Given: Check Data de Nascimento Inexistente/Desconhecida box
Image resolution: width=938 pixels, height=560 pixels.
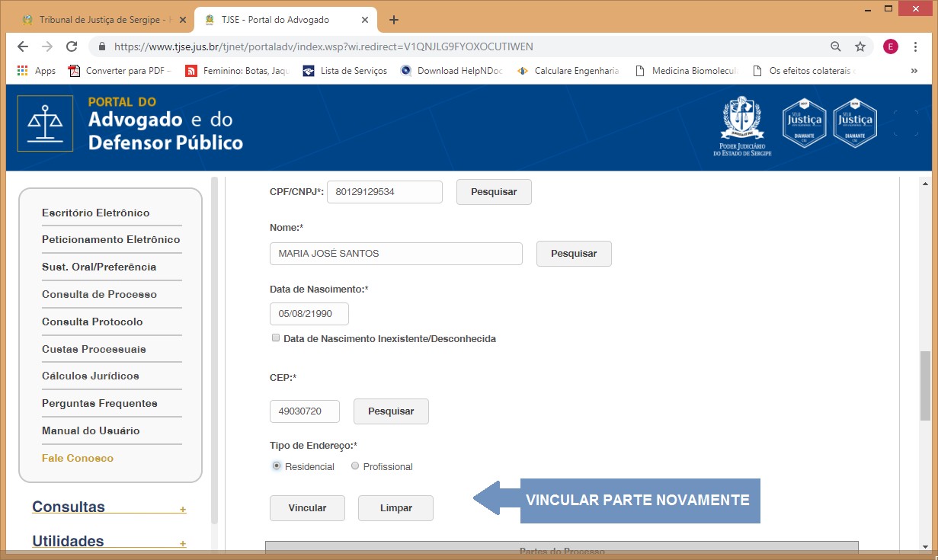Looking at the screenshot, I should tap(276, 338).
